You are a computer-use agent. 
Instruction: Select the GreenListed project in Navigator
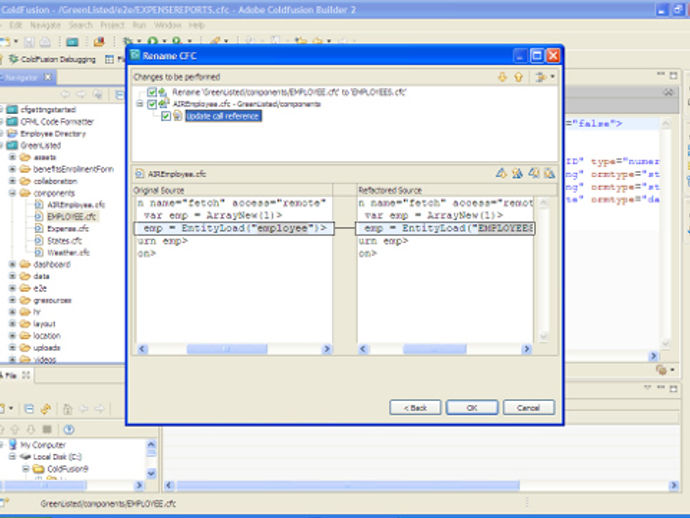(x=40, y=145)
